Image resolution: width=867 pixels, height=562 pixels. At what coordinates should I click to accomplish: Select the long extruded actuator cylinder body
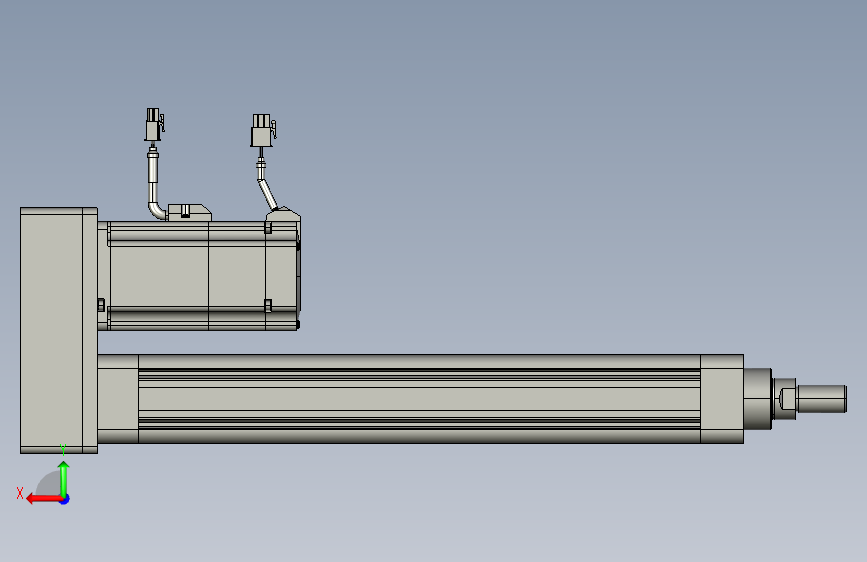tap(419, 398)
